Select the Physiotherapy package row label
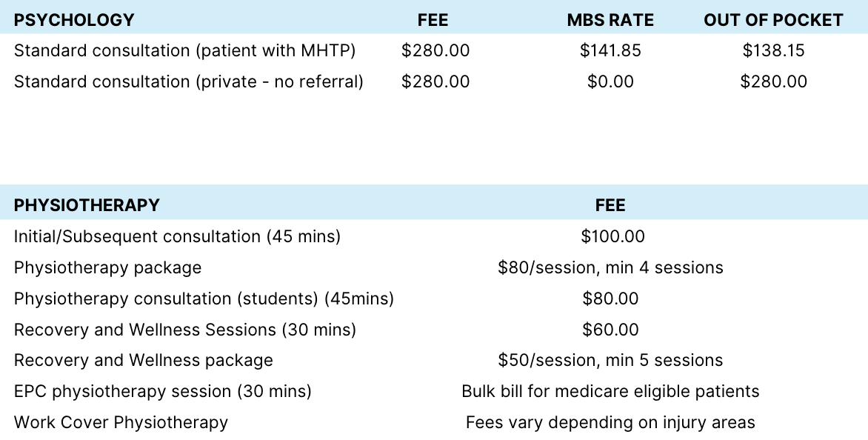This screenshot has height=440, width=868. tap(107, 267)
